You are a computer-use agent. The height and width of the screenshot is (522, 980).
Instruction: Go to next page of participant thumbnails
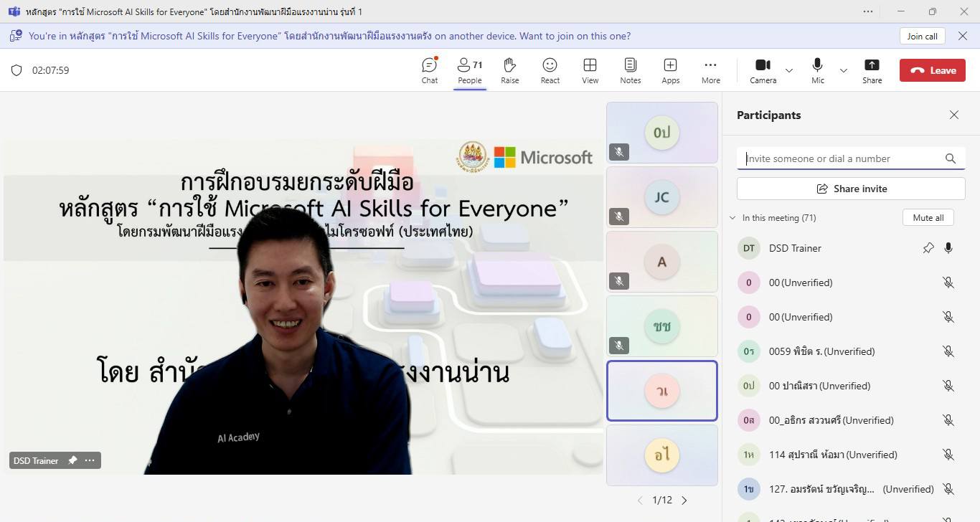click(x=684, y=500)
